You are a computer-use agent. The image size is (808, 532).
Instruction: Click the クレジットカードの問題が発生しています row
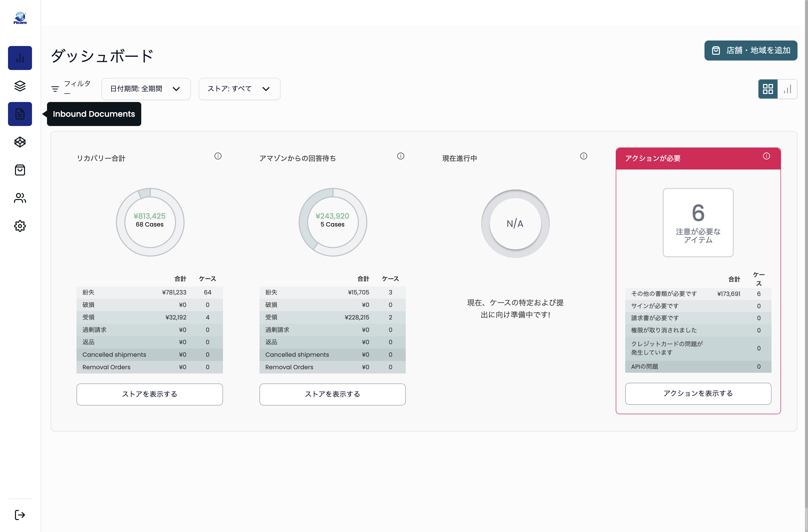click(x=698, y=348)
